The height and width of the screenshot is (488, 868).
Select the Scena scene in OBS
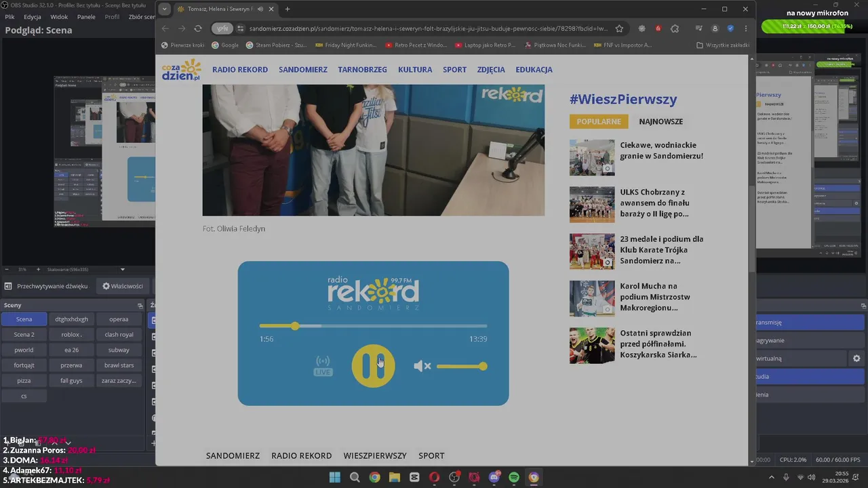(x=24, y=319)
